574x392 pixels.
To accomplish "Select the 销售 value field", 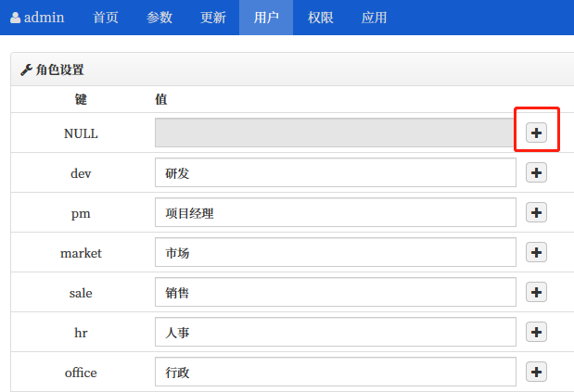I will click(335, 293).
